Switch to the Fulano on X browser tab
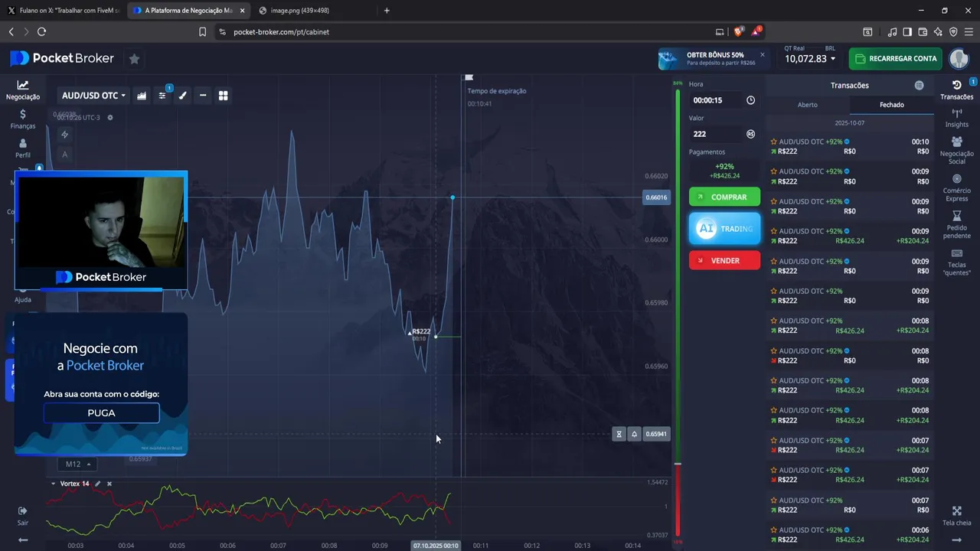The width and height of the screenshot is (980, 551). click(64, 11)
